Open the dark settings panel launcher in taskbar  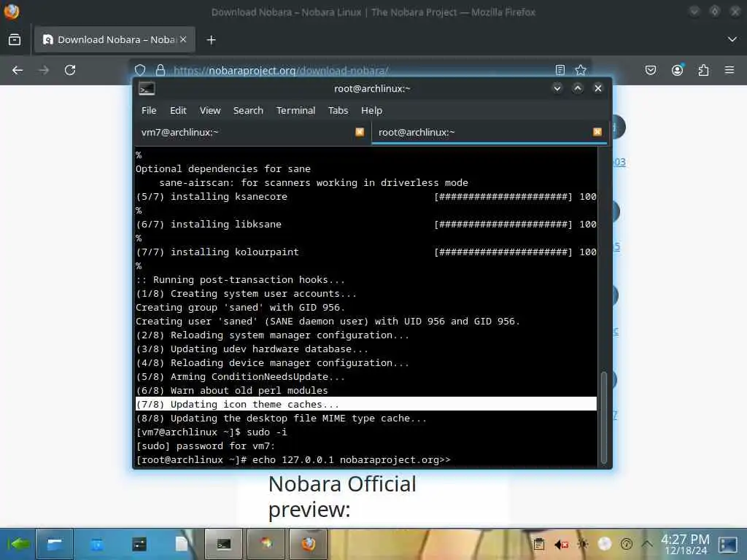pos(139,544)
